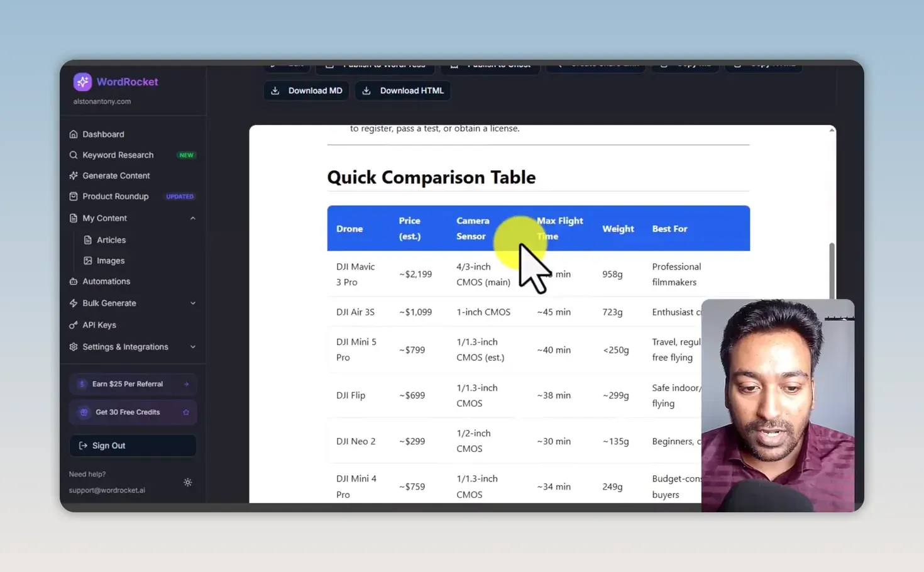Click the "~$799" price cell
Image resolution: width=924 pixels, height=572 pixels.
tap(412, 349)
